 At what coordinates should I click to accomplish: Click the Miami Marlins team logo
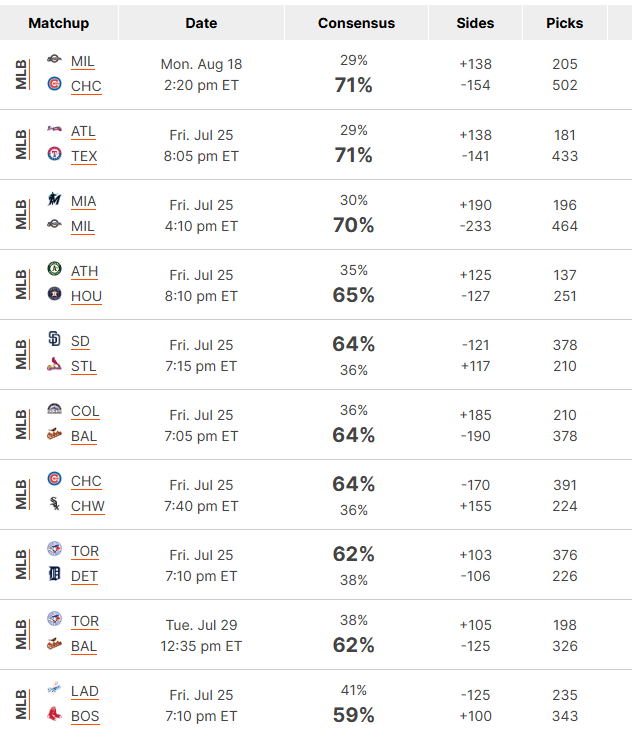(x=55, y=199)
